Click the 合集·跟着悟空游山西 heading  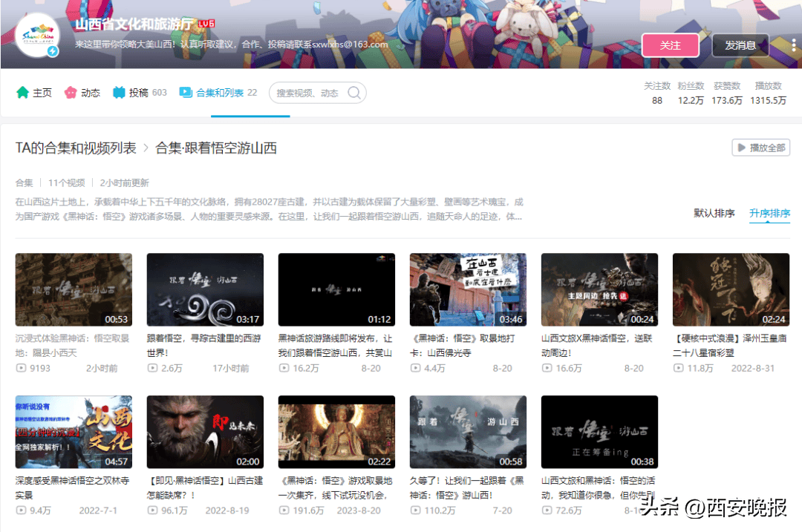[216, 148]
